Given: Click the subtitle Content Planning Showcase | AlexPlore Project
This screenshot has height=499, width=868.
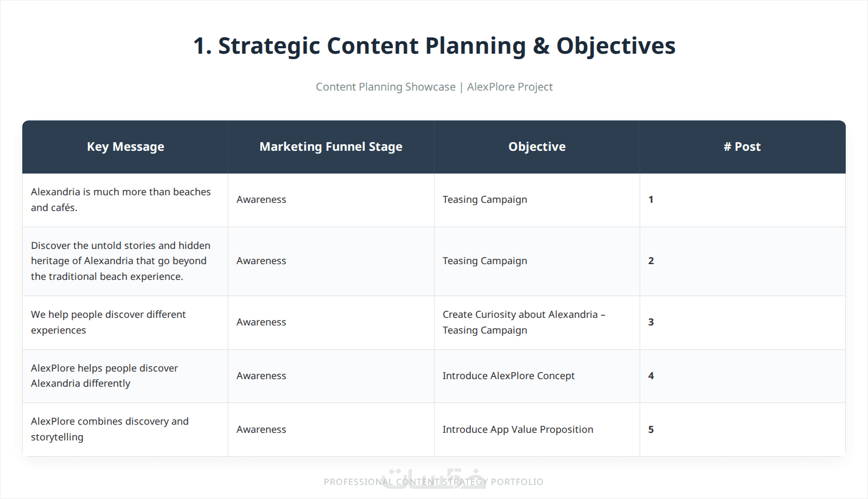Looking at the screenshot, I should pyautogui.click(x=434, y=87).
